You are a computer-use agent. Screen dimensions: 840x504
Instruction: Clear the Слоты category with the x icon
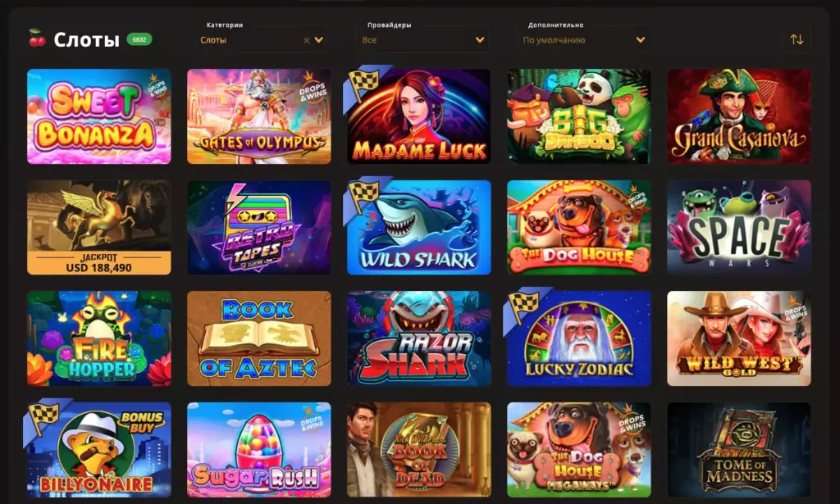click(x=307, y=40)
